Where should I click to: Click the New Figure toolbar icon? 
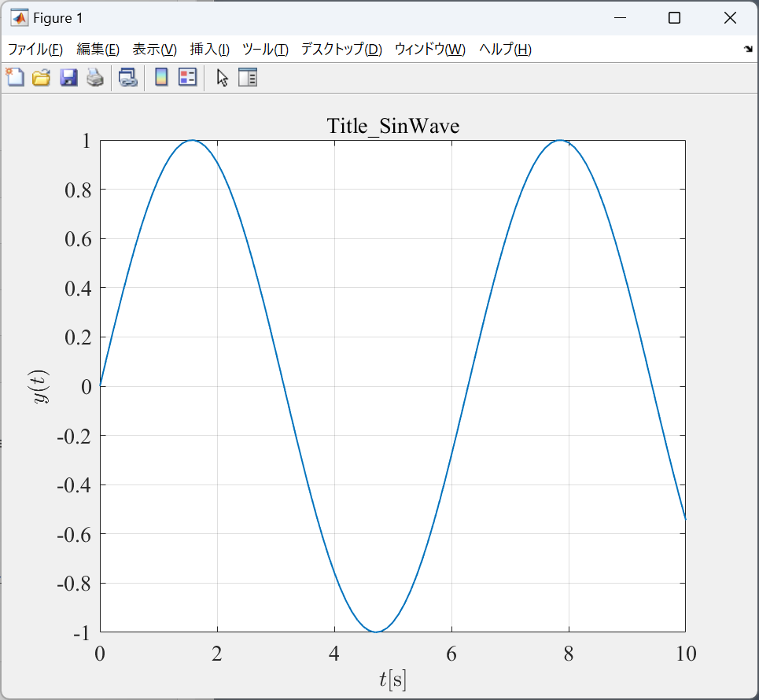coord(15,77)
